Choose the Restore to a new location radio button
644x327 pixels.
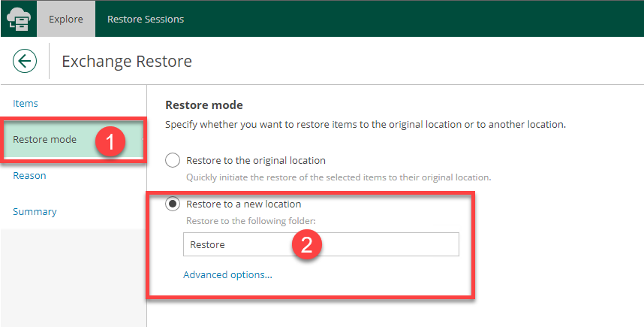click(173, 204)
